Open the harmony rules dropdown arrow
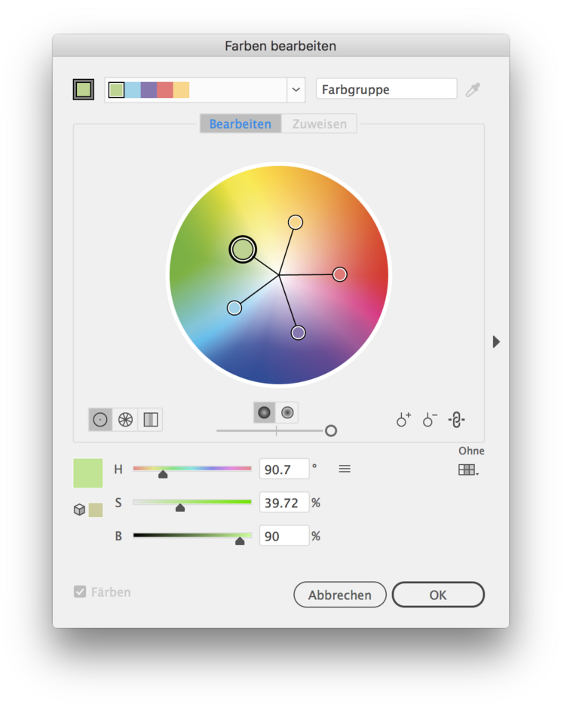This screenshot has width=573, height=728. [x=296, y=90]
